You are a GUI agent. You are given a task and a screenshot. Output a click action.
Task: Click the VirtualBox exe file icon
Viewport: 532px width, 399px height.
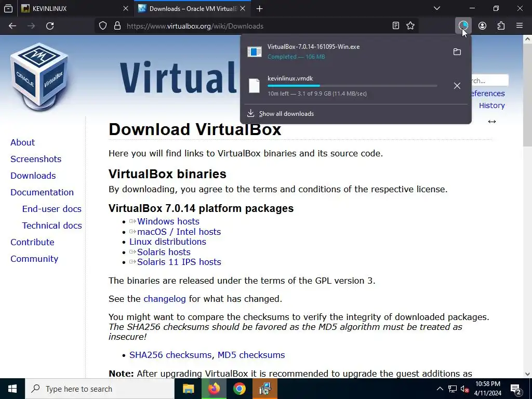point(255,51)
